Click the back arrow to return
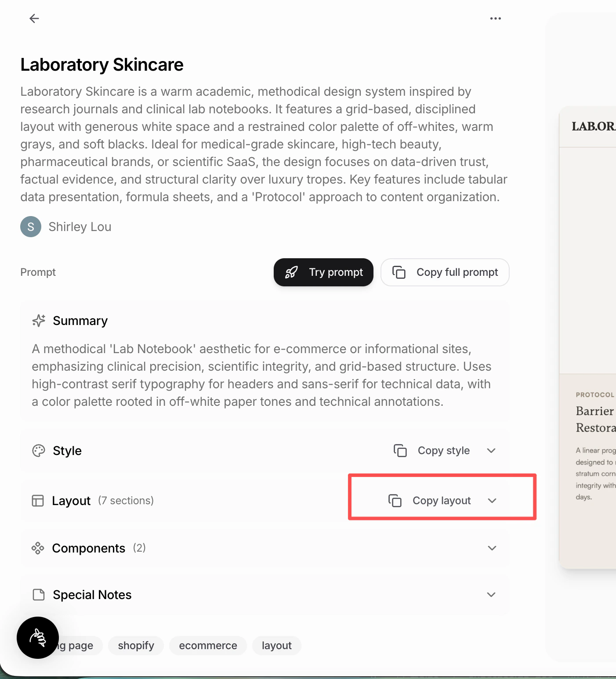The height and width of the screenshot is (679, 616). click(x=34, y=18)
